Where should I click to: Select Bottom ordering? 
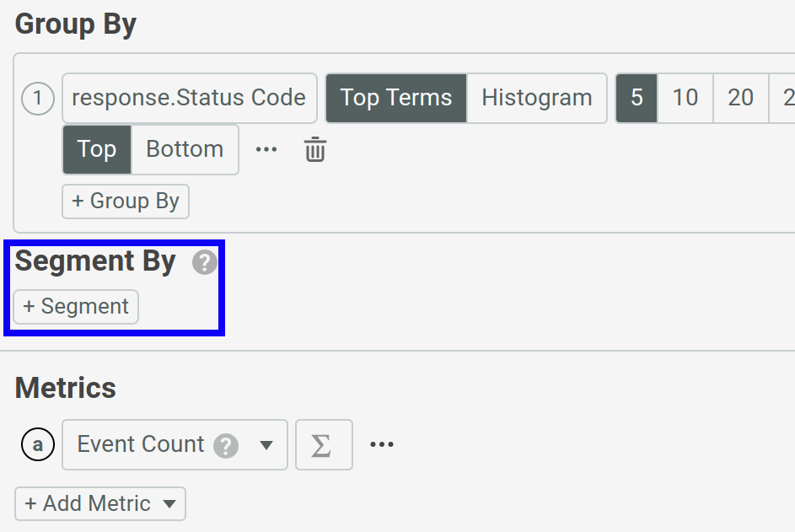tap(185, 150)
